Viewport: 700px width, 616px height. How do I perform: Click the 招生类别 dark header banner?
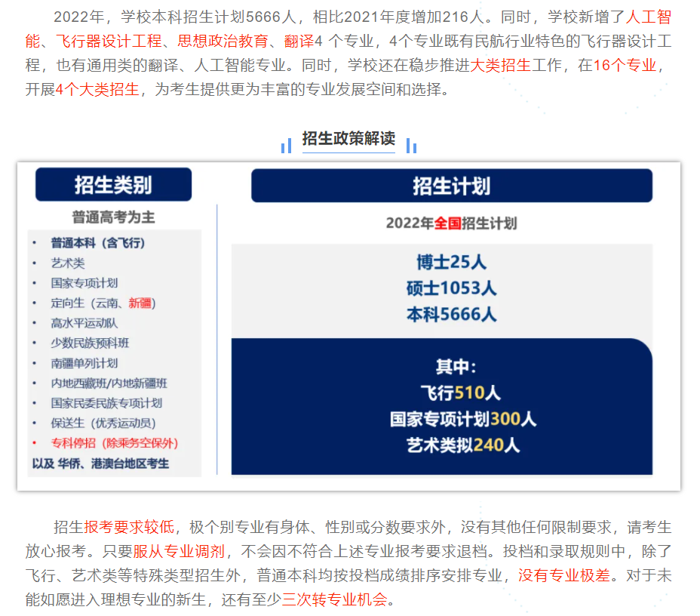coord(112,183)
